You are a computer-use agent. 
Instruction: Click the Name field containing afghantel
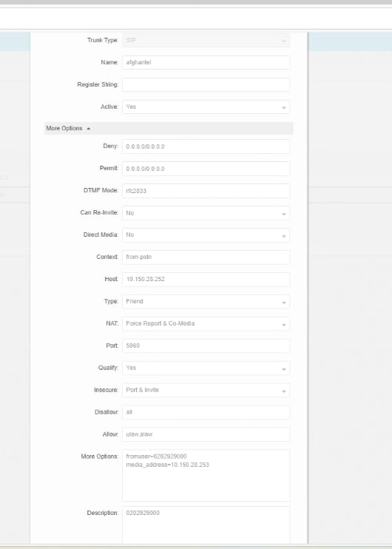click(206, 62)
